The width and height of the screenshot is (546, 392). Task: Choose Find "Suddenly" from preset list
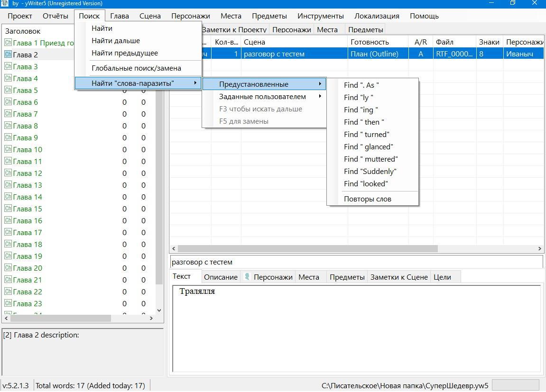coord(370,172)
